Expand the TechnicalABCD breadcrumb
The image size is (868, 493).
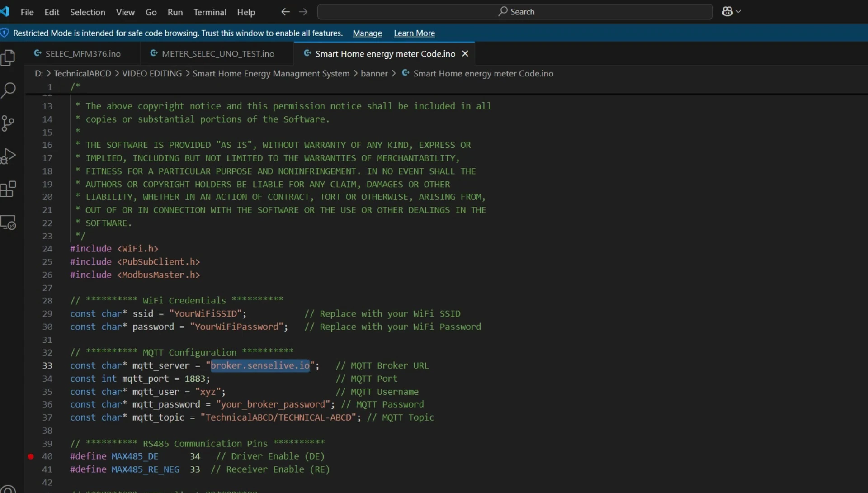[82, 73]
